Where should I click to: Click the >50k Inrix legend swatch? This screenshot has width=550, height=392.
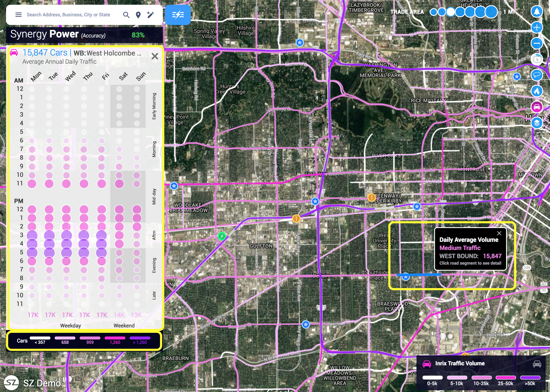click(x=530, y=378)
